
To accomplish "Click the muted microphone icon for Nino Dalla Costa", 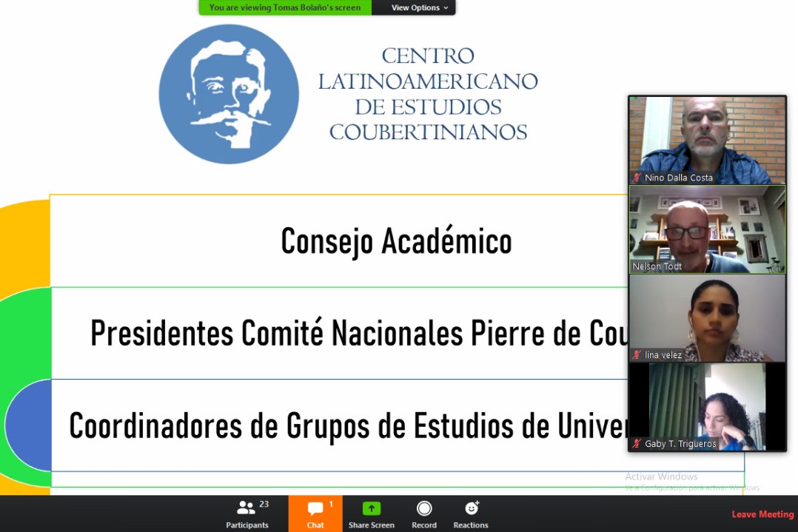I will pyautogui.click(x=637, y=178).
